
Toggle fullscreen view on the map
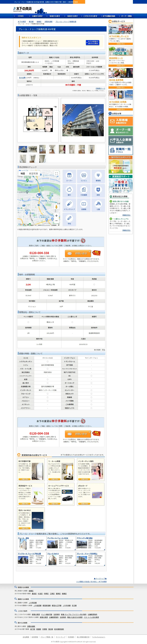[56, 174]
